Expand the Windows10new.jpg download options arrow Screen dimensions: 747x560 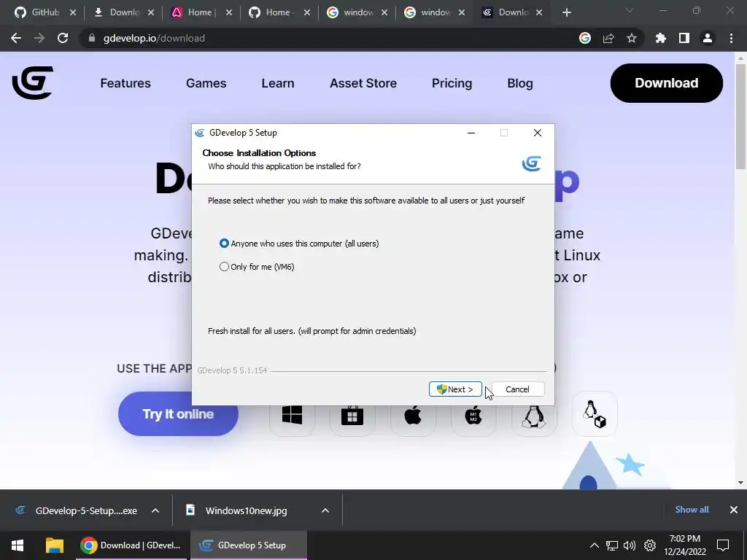pos(325,510)
